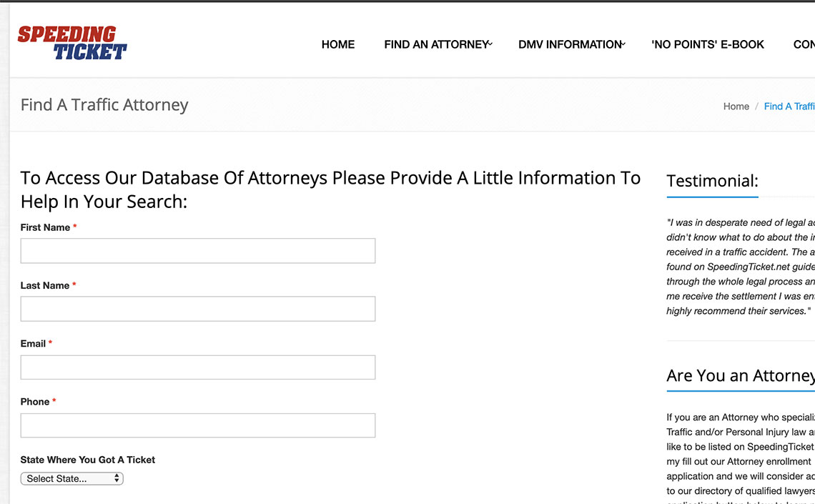Open the HOME menu item

(338, 45)
